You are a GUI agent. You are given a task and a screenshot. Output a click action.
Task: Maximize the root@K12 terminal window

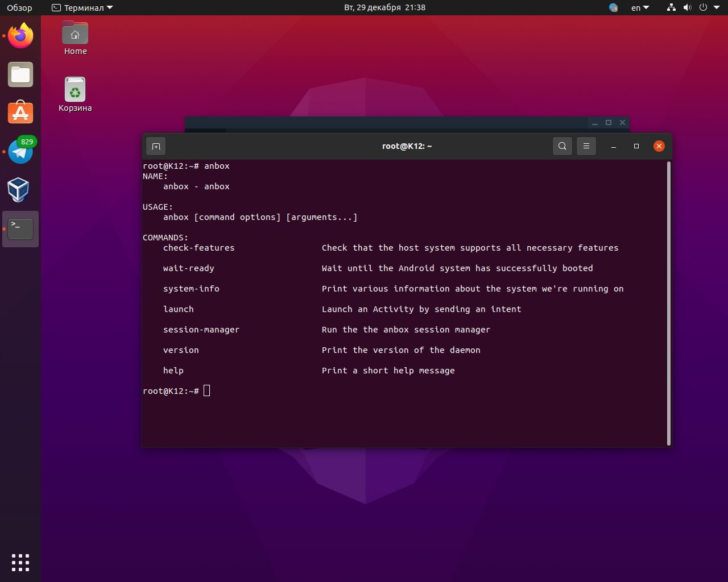click(636, 146)
